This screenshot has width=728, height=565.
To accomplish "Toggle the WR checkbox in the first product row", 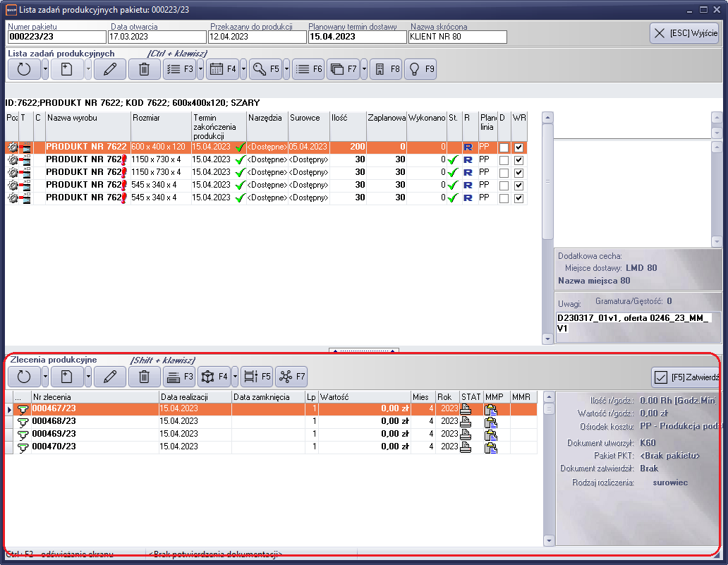I will (519, 147).
